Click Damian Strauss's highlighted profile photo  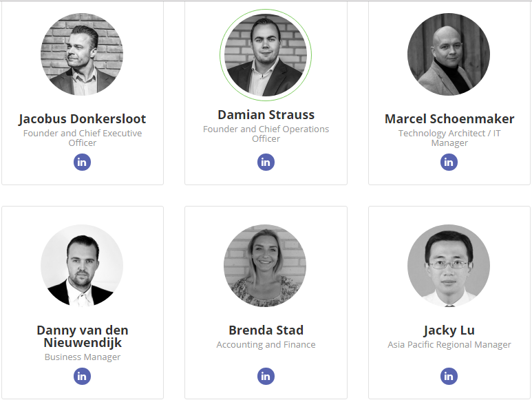(266, 55)
